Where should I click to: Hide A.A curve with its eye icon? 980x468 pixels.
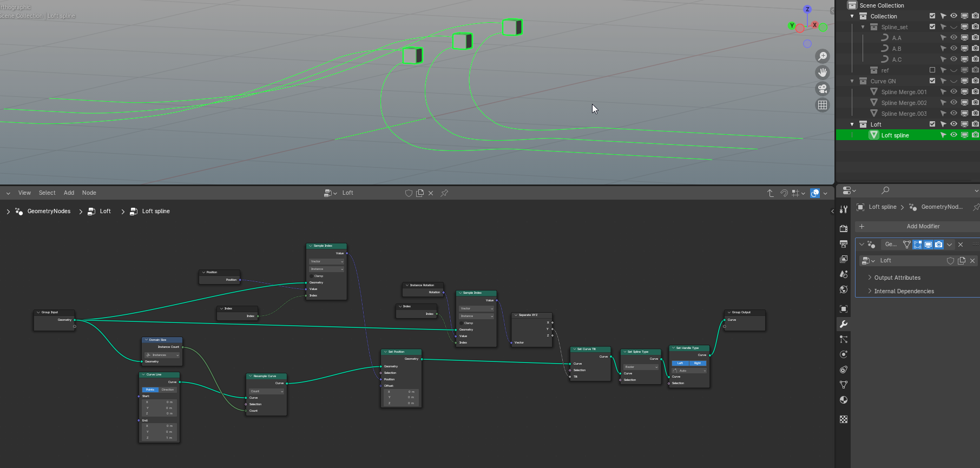tap(954, 38)
